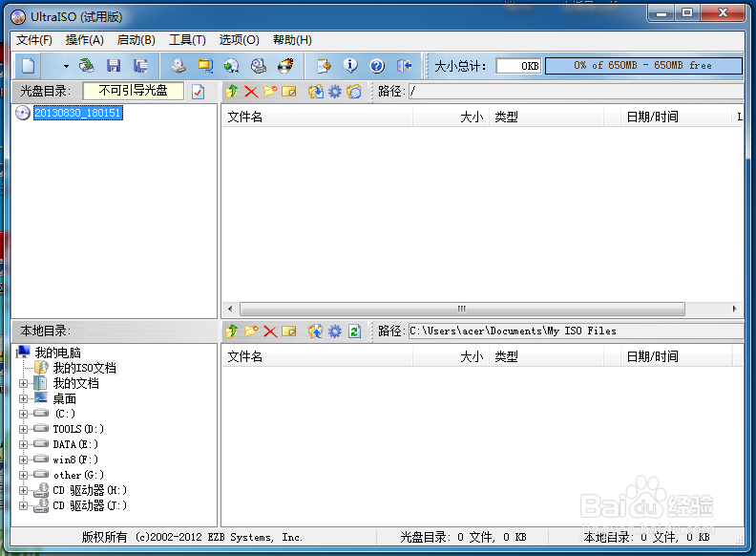Open the 操作(A) menu

click(x=85, y=40)
